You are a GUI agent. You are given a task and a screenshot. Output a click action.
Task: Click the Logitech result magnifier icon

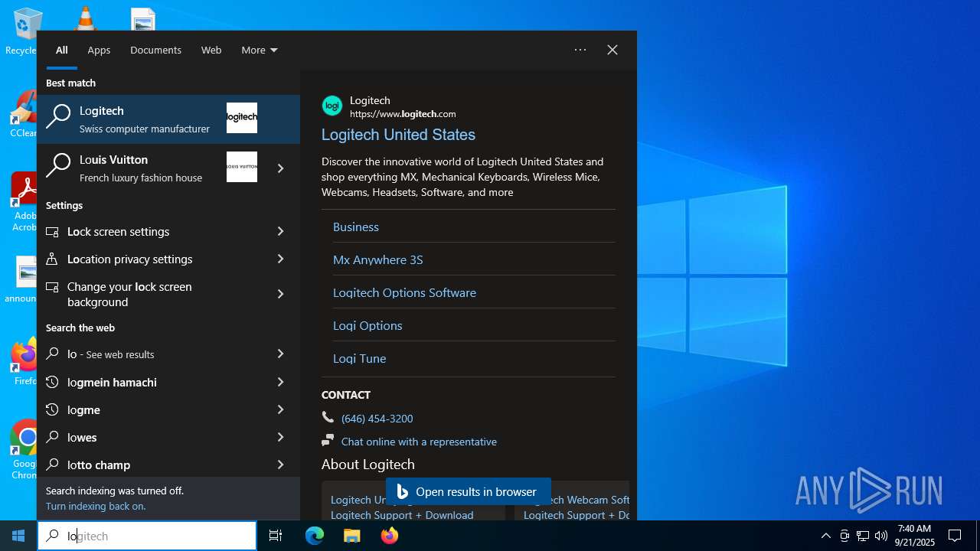pos(58,116)
